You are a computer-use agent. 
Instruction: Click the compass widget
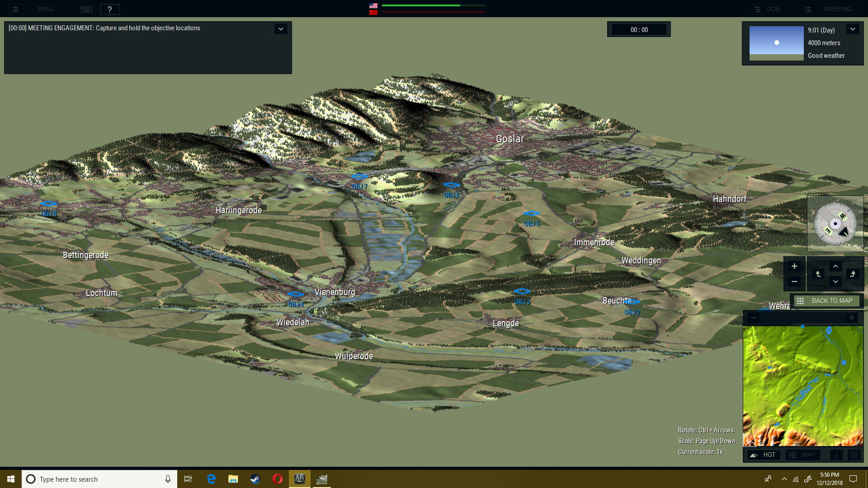pyautogui.click(x=835, y=224)
